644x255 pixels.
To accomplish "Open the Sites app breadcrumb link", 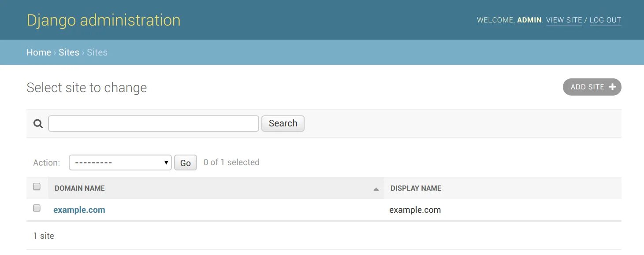I will [x=69, y=52].
